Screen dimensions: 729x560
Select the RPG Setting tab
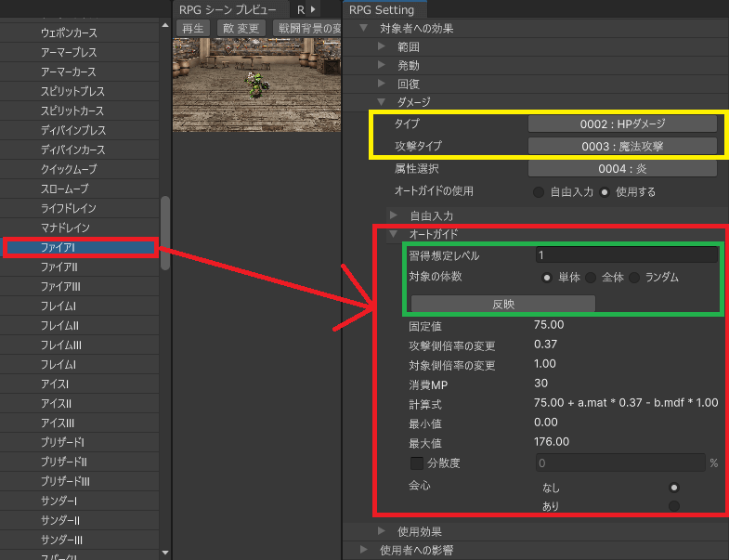point(382,9)
